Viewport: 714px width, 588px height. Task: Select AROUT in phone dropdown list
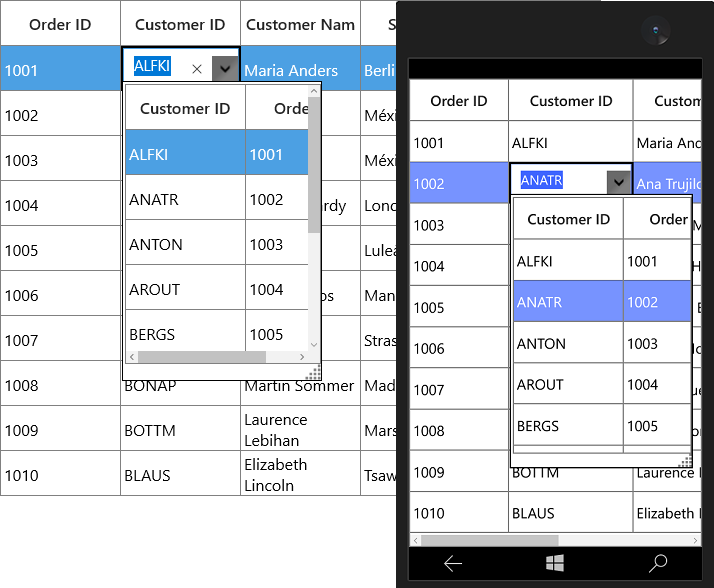click(x=568, y=385)
